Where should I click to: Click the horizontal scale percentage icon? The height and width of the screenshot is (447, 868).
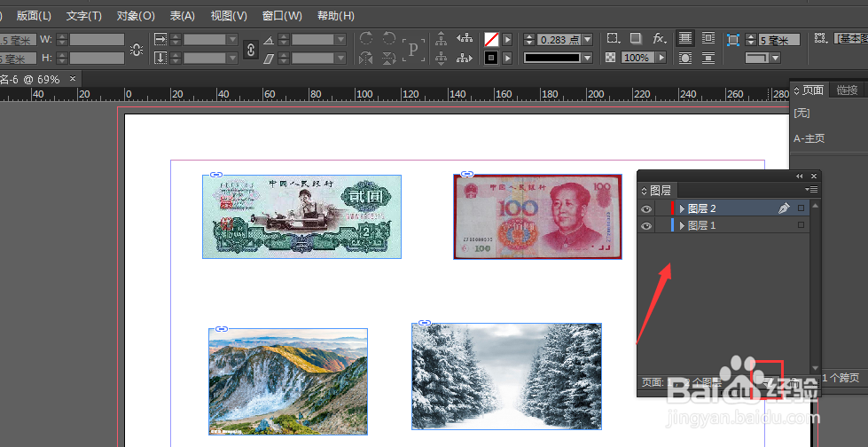tap(160, 39)
